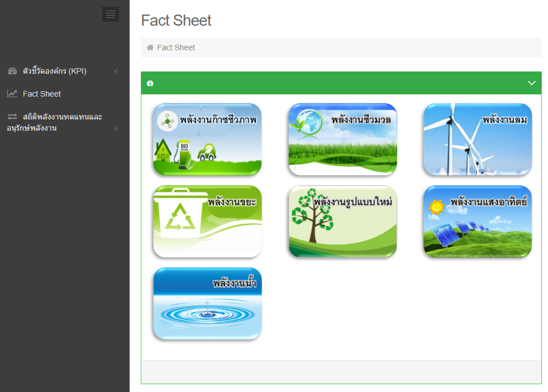Collapse the green panel with chevron

[532, 83]
